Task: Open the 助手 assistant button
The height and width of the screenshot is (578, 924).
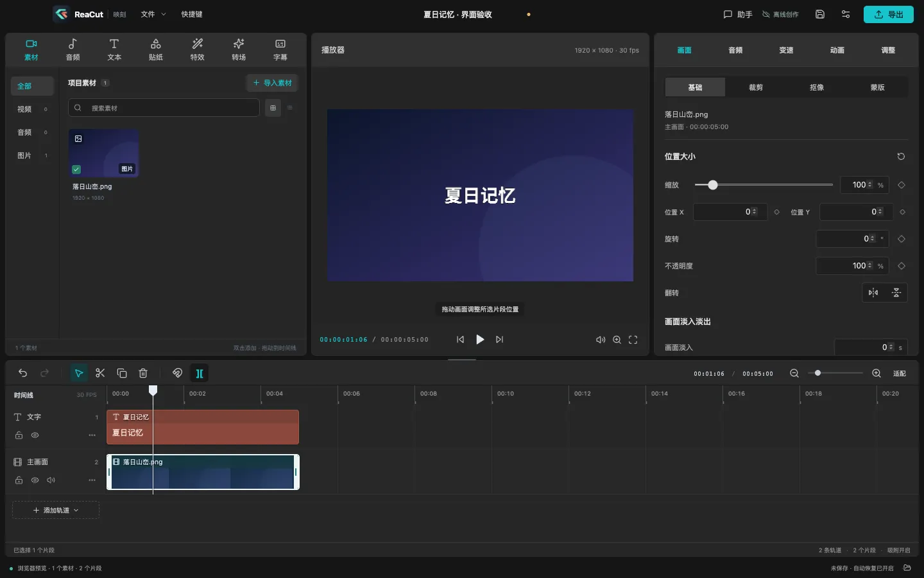Action: pos(738,14)
